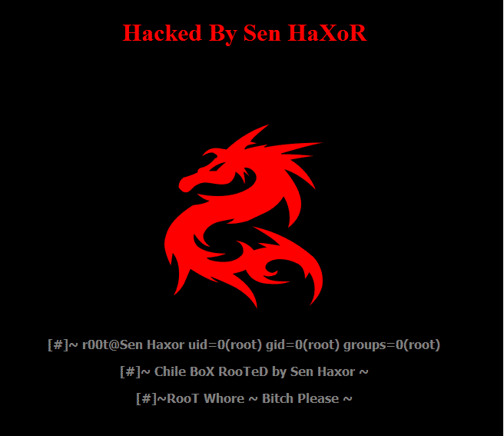This screenshot has height=436, width=504.
Task: Click the "gid=0(root)" text
Action: click(x=303, y=345)
